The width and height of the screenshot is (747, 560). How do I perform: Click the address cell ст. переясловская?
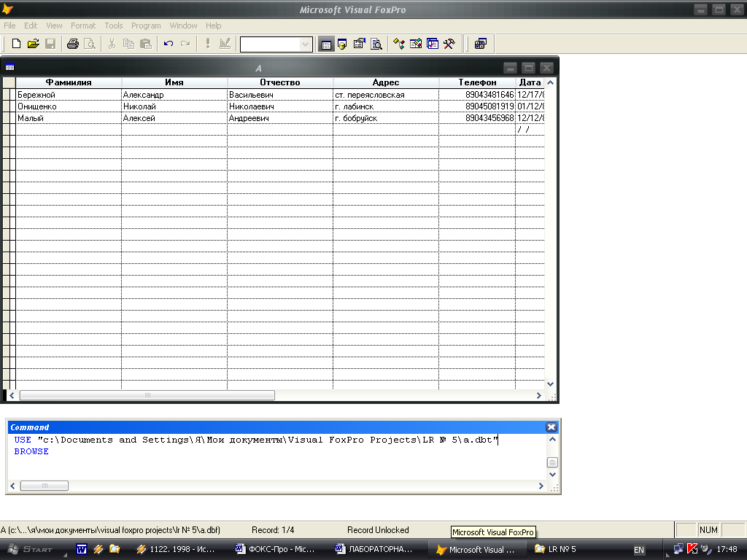pyautogui.click(x=386, y=95)
